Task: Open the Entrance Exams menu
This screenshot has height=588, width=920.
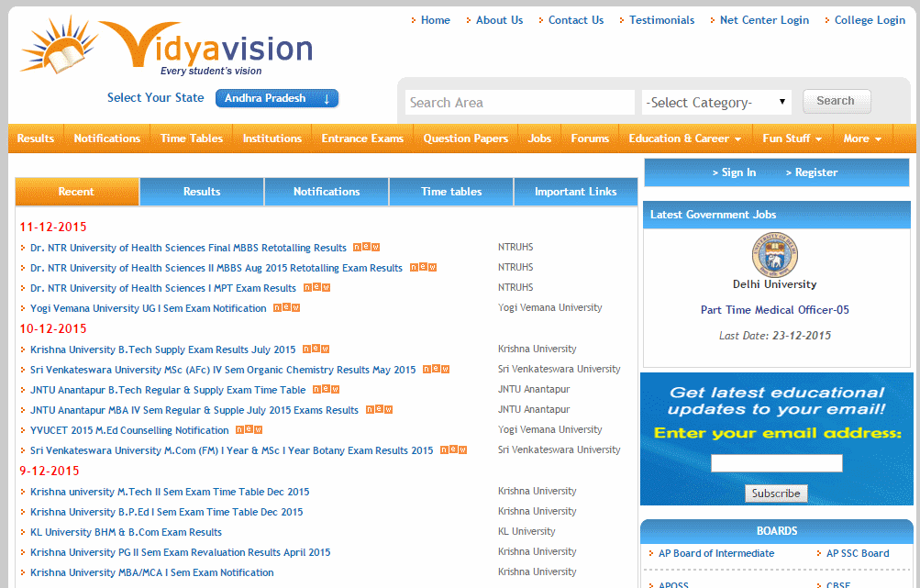Action: pyautogui.click(x=362, y=139)
